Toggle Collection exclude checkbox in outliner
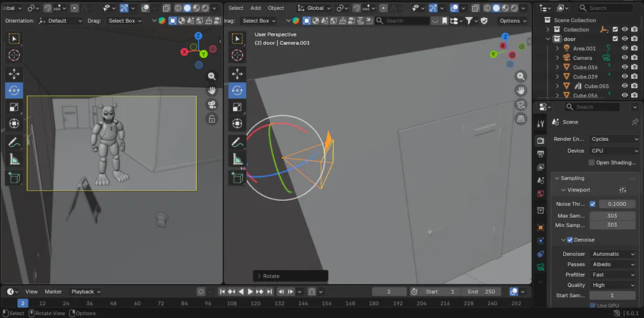644x318 pixels. click(615, 29)
